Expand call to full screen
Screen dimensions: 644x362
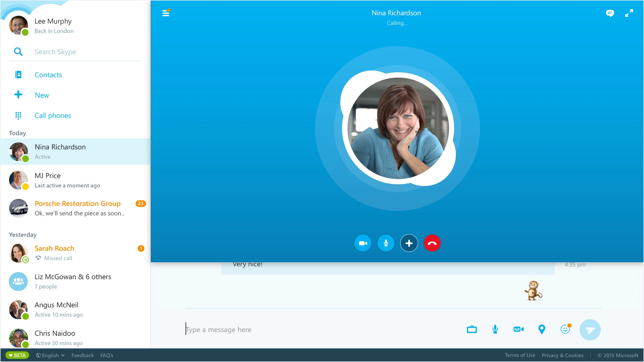(x=629, y=13)
